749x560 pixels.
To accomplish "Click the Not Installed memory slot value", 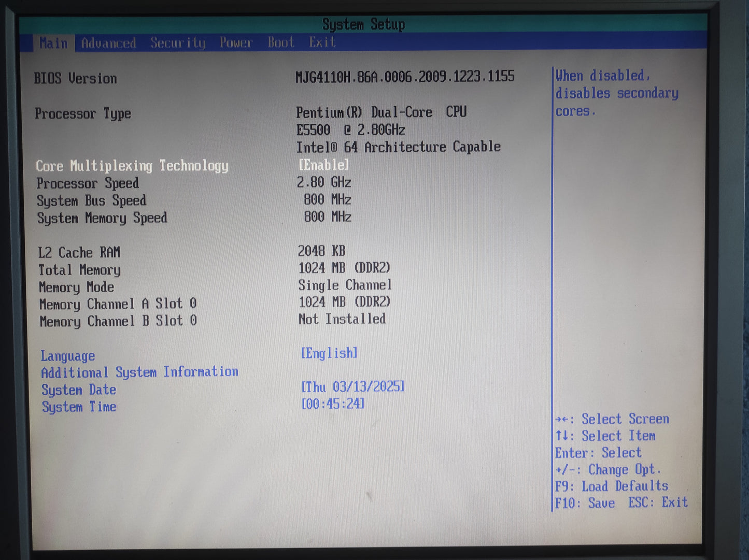I will (x=342, y=319).
